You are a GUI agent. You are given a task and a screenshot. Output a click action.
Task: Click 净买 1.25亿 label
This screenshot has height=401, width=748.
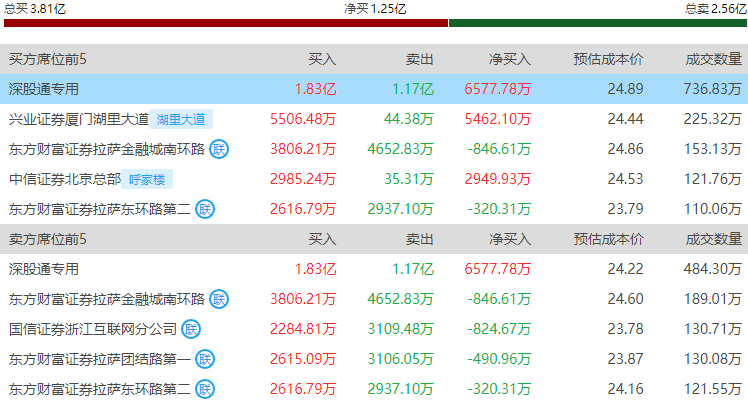(x=375, y=9)
